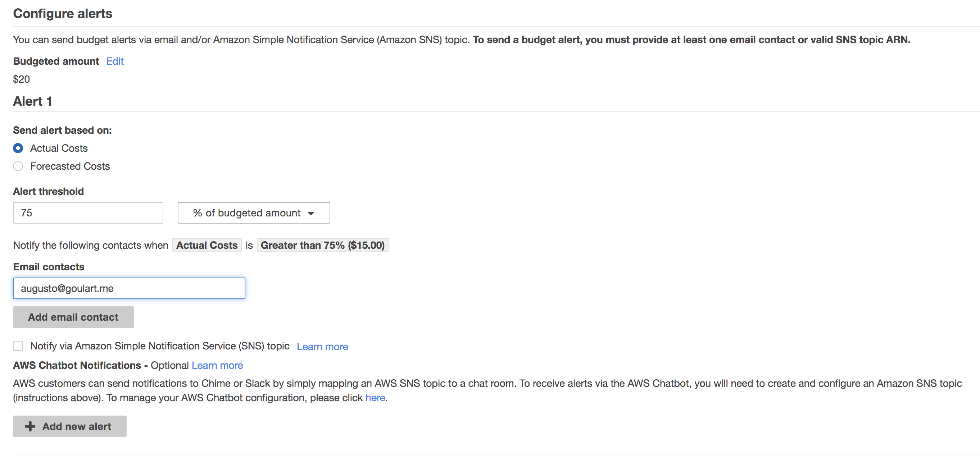
Task: Click the Actual Costs label text
Action: coord(59,148)
